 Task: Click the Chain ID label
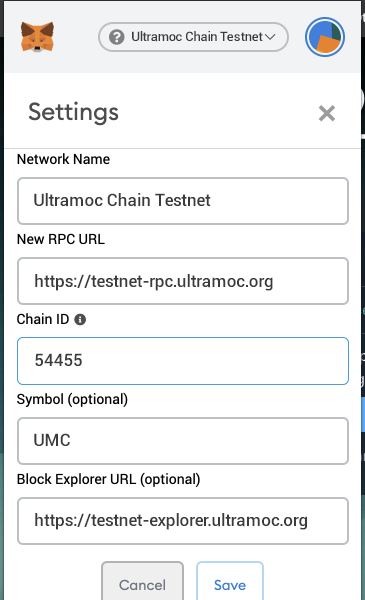[x=43, y=319]
